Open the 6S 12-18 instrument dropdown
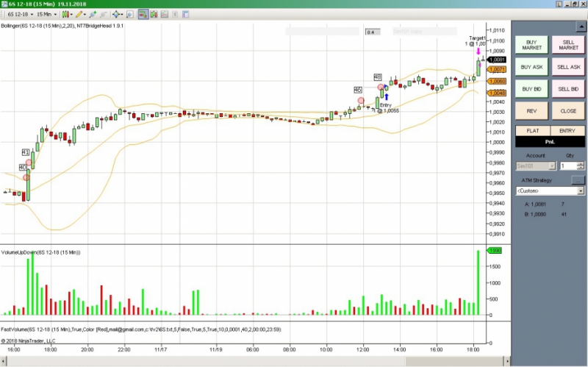Viewport: 588px width, 367px height. pyautogui.click(x=21, y=14)
